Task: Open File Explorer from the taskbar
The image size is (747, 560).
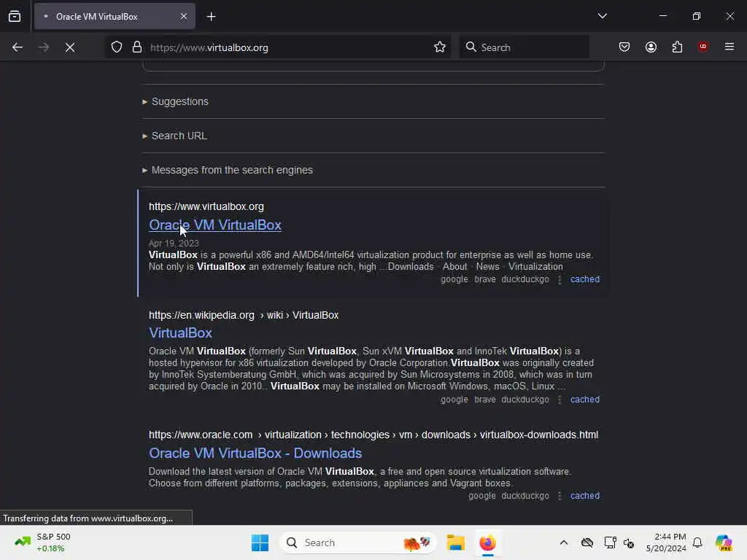Action: pyautogui.click(x=455, y=542)
